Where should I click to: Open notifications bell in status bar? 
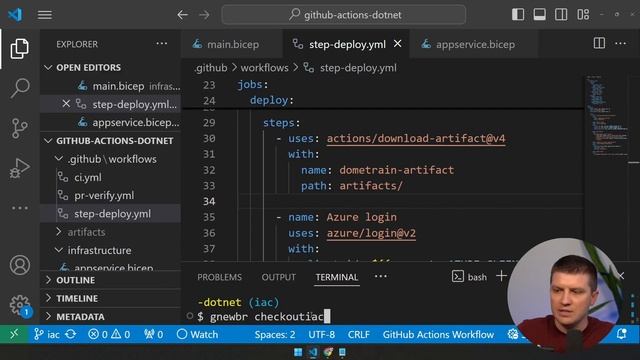(622, 334)
